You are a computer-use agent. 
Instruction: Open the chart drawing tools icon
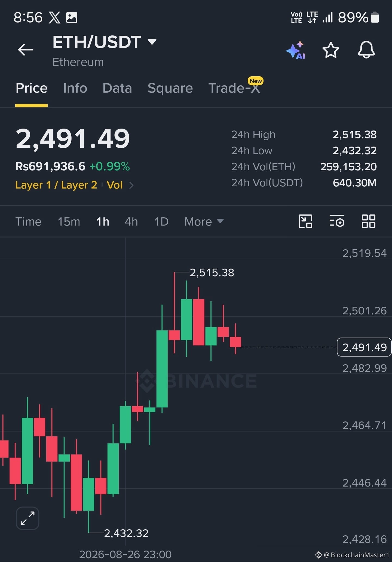[305, 221]
